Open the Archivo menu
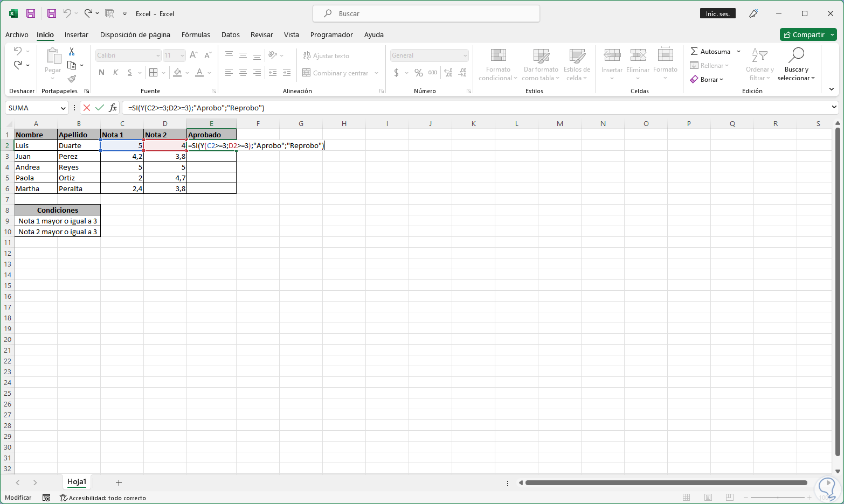 [x=17, y=34]
